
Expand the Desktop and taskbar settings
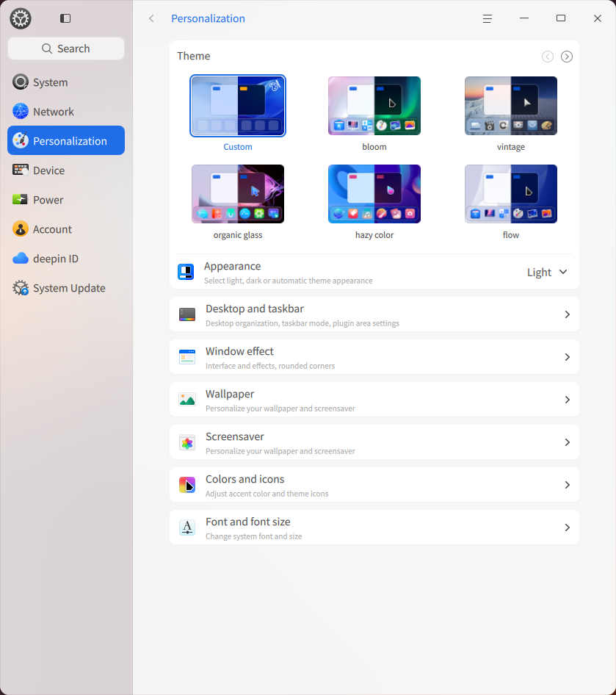(x=567, y=314)
